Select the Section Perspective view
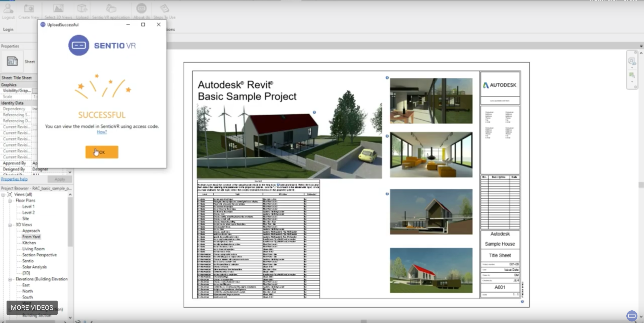This screenshot has width=644, height=323. tap(39, 255)
